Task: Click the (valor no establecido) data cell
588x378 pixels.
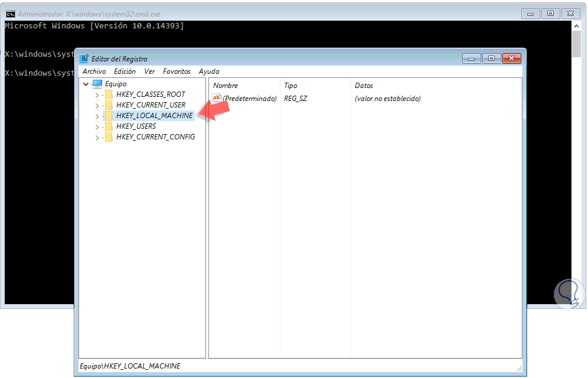Action: point(388,99)
